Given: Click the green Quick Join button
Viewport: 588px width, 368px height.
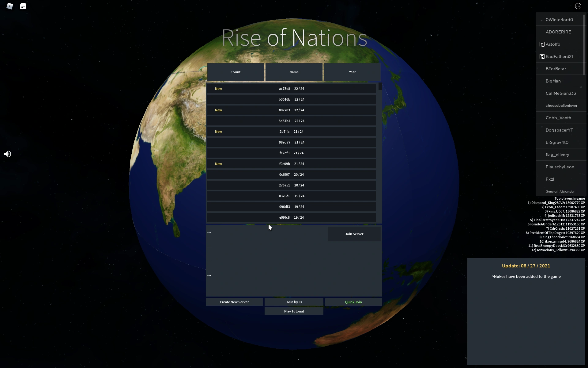Looking at the screenshot, I should (353, 302).
